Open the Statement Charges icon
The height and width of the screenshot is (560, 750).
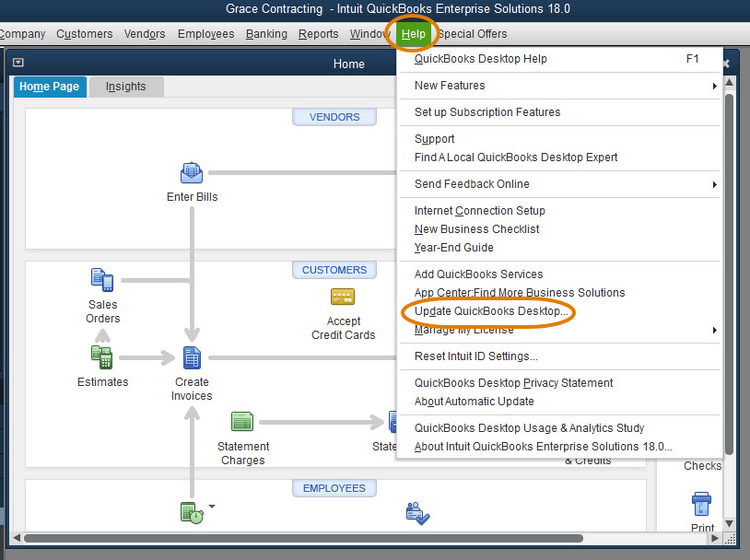(x=242, y=421)
